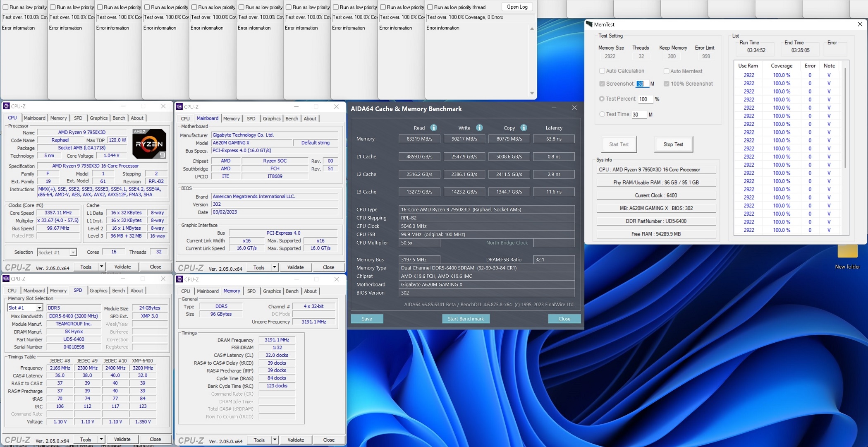Click the Coverage column header in MemTest
Image resolution: width=868 pixels, height=447 pixels.
781,66
